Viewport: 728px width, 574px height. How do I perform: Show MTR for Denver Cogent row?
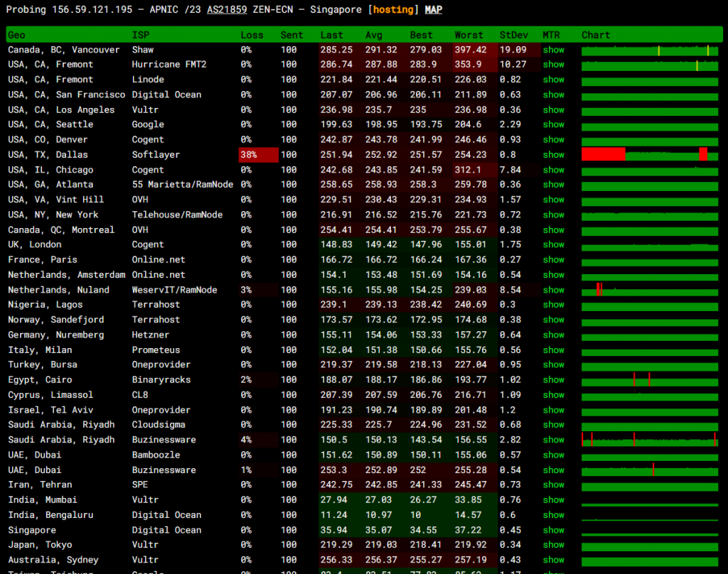(x=553, y=140)
